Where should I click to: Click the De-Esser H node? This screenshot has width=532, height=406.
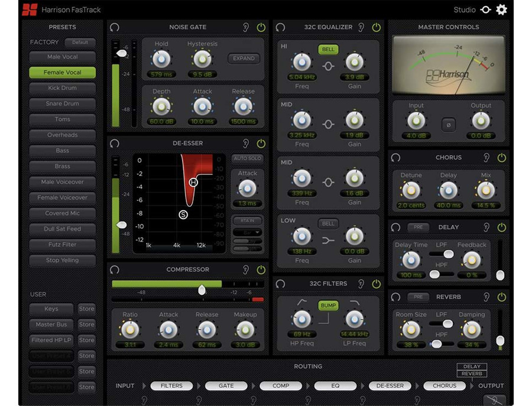(193, 183)
